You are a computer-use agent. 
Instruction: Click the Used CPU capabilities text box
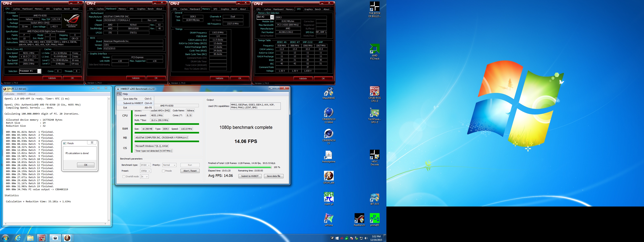click(255, 106)
